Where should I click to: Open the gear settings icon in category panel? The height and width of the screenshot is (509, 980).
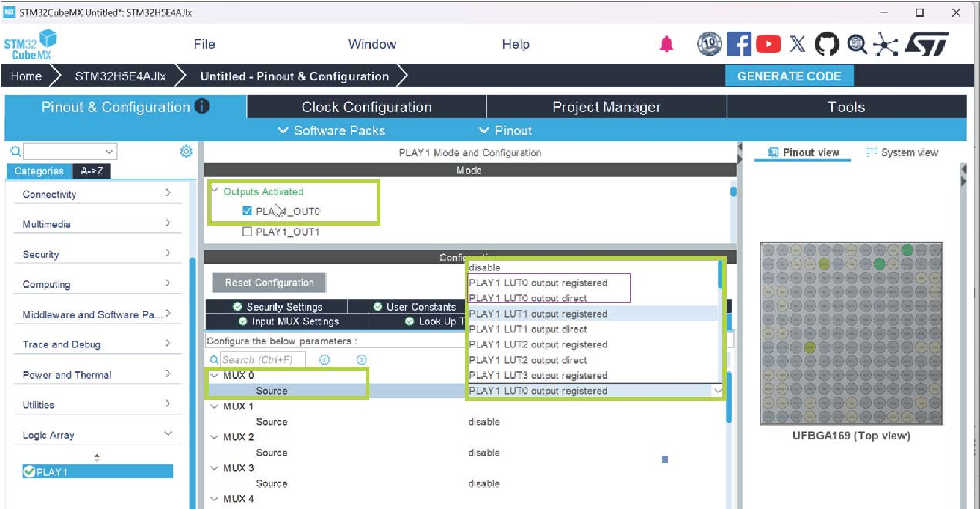click(186, 151)
